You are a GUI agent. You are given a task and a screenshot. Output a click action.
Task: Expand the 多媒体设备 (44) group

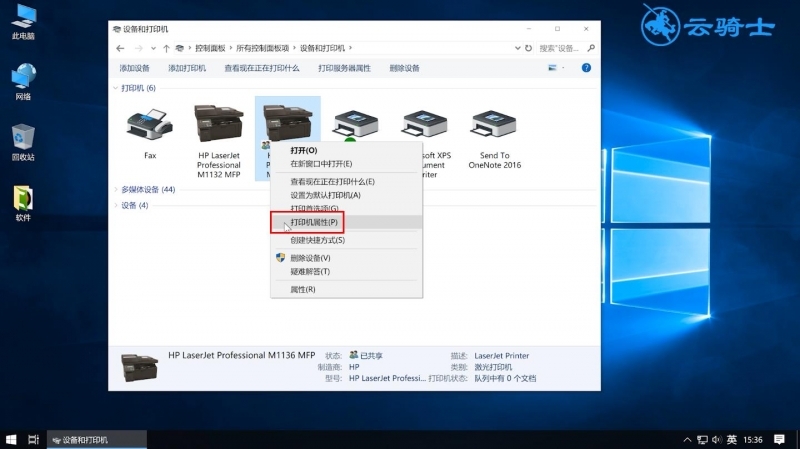[115, 189]
